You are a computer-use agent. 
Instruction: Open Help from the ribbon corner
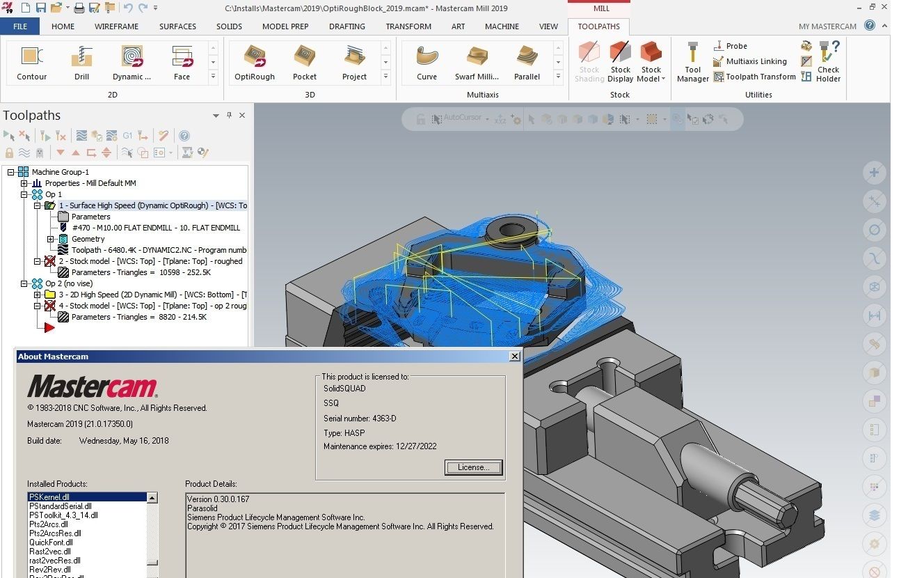870,26
